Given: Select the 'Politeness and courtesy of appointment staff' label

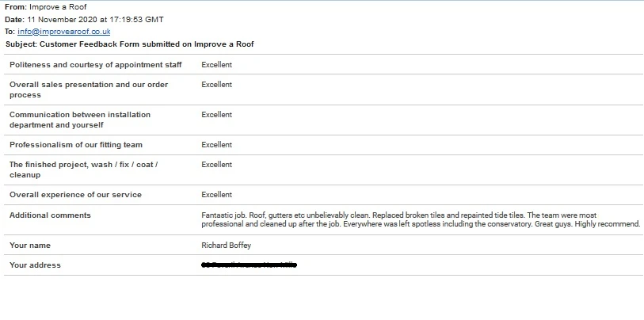Looking at the screenshot, I should click(94, 64).
